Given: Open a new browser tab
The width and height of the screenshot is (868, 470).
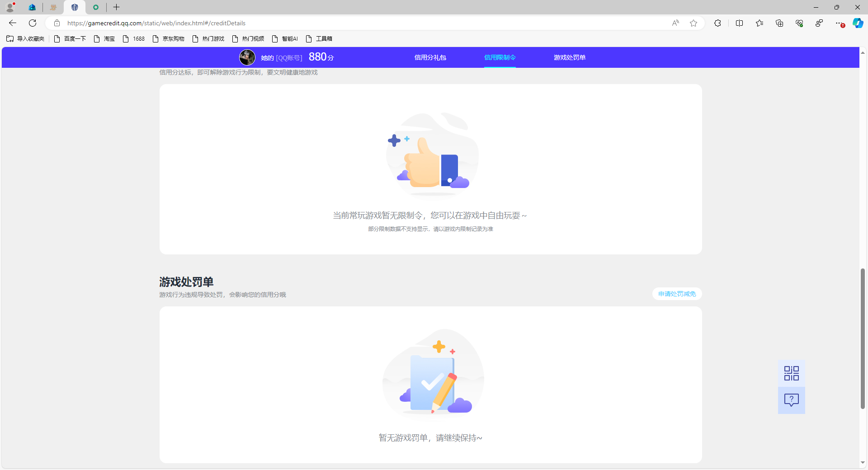Looking at the screenshot, I should pyautogui.click(x=116, y=7).
